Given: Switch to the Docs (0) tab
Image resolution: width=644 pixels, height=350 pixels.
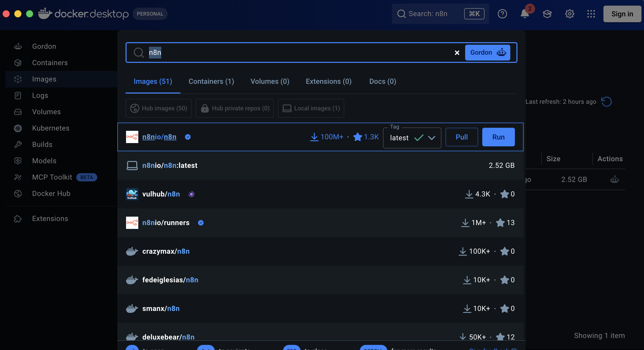Looking at the screenshot, I should pyautogui.click(x=383, y=81).
